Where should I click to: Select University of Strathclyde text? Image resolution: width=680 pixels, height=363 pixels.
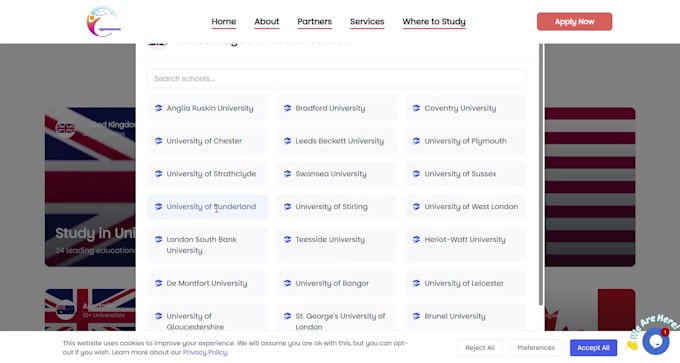[211, 174]
